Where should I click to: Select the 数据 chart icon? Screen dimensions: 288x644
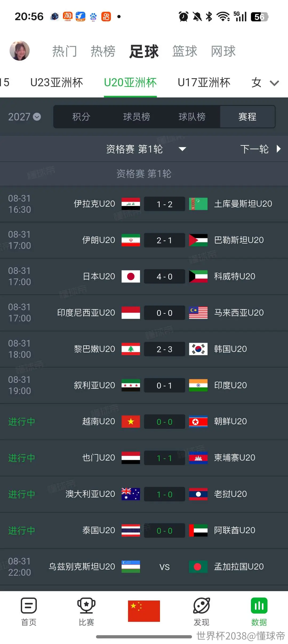point(259,606)
